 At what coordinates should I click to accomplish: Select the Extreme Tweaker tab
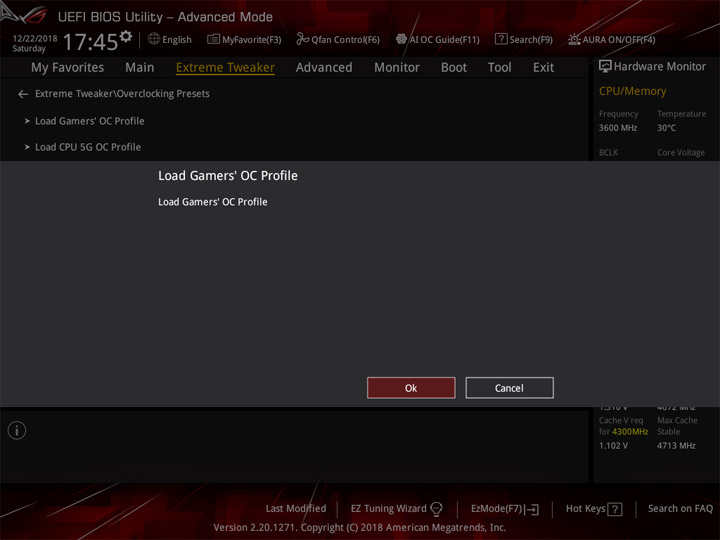225,68
